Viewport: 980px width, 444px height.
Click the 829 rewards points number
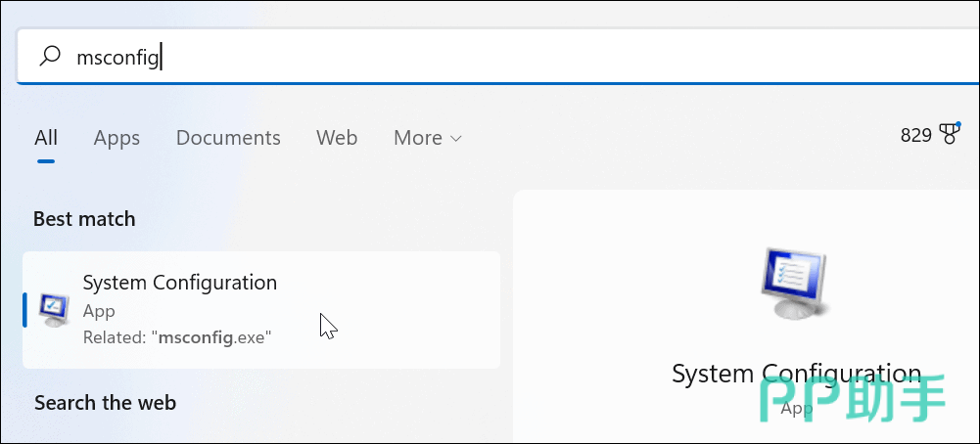pos(915,135)
